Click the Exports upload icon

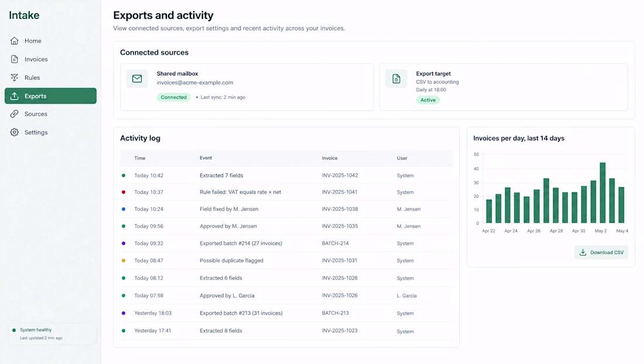[x=15, y=96]
